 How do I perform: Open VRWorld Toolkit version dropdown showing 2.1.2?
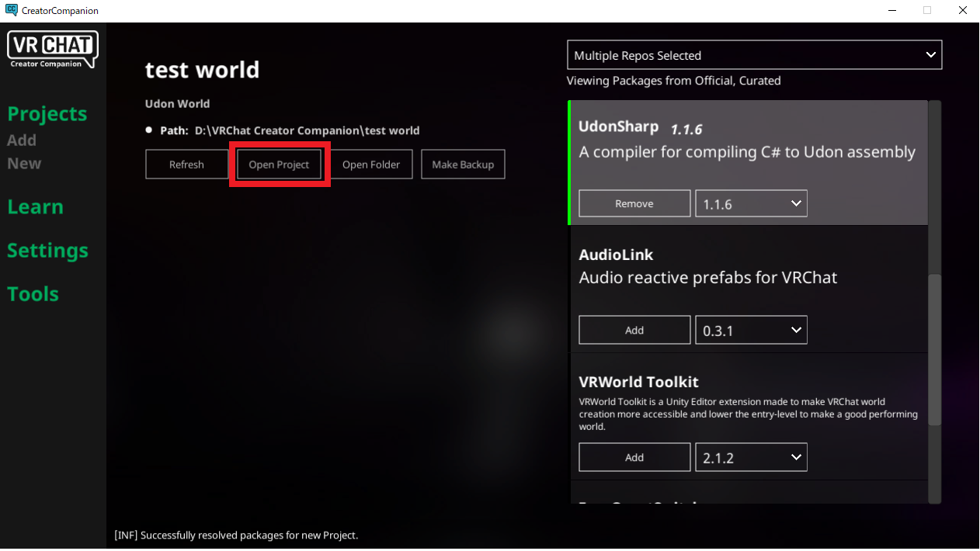click(x=751, y=457)
